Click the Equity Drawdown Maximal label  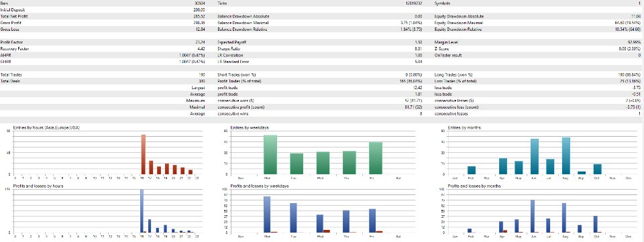point(453,23)
